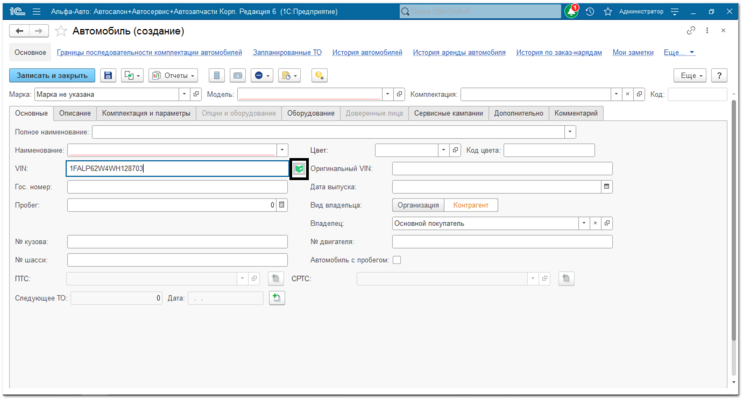The width and height of the screenshot is (743, 400).
Task: Select Организация as owner type
Action: coord(418,205)
